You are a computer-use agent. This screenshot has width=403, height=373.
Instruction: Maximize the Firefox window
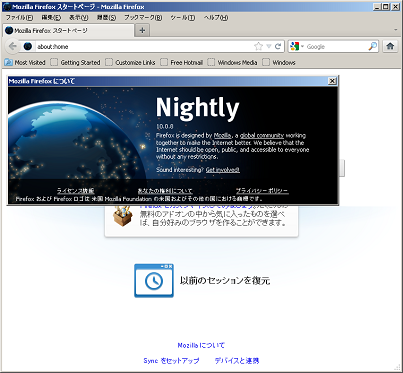click(x=385, y=6)
